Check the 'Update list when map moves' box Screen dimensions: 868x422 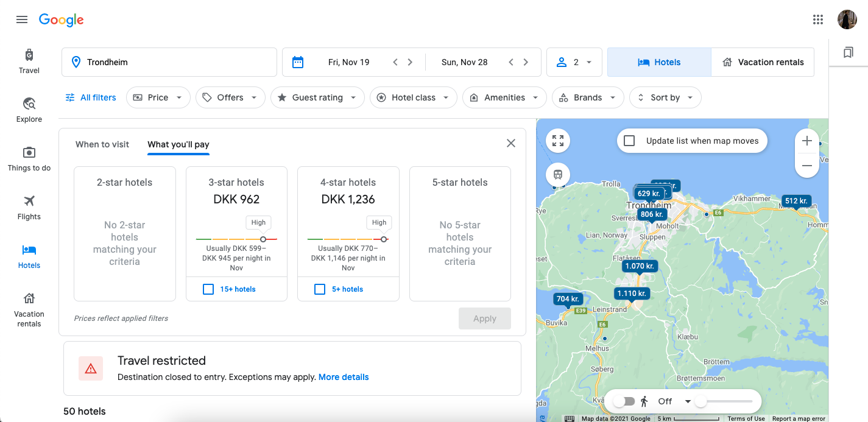630,141
